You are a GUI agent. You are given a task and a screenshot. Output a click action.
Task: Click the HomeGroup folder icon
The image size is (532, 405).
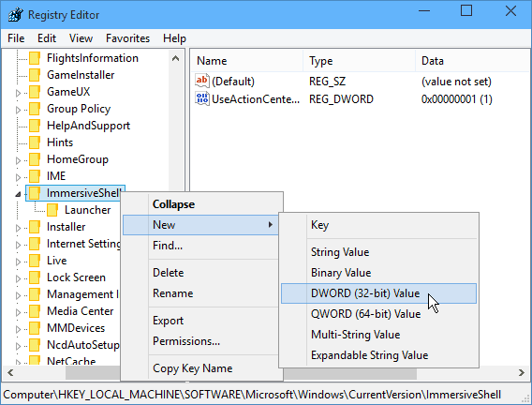point(35,159)
